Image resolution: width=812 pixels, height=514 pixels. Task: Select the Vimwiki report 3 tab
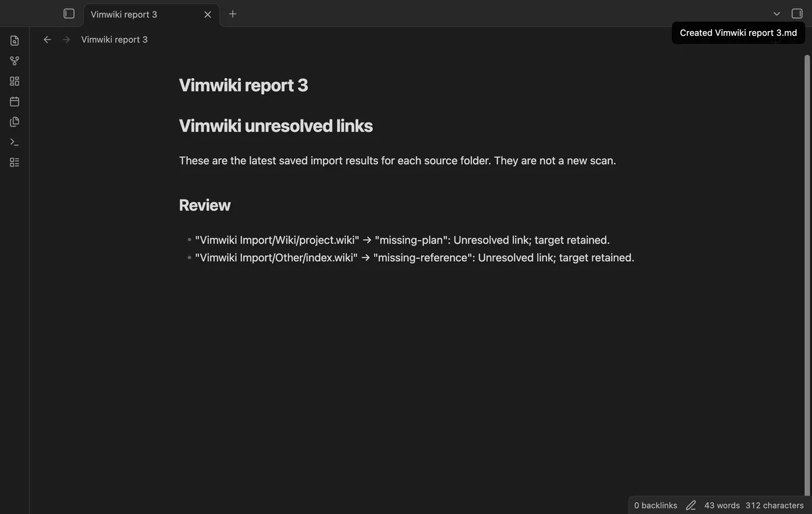point(152,14)
